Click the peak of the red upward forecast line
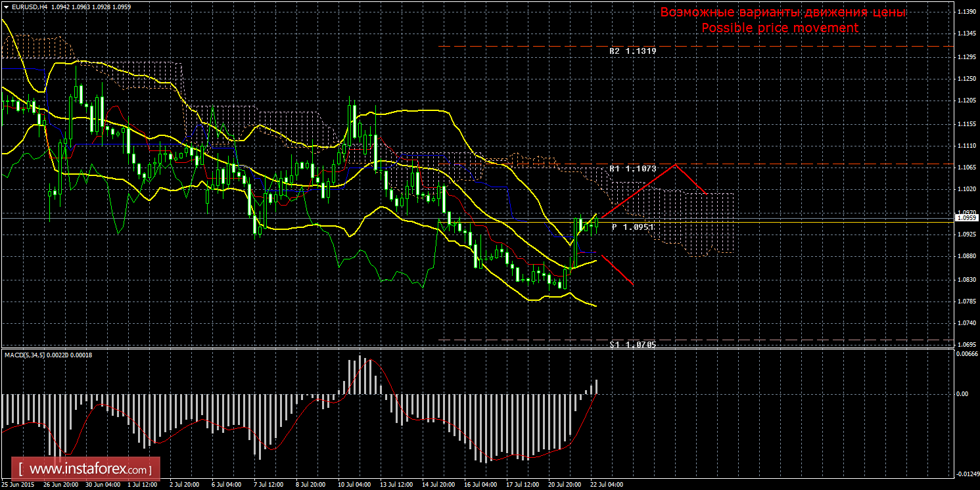This screenshot has width=980, height=490. click(x=674, y=165)
